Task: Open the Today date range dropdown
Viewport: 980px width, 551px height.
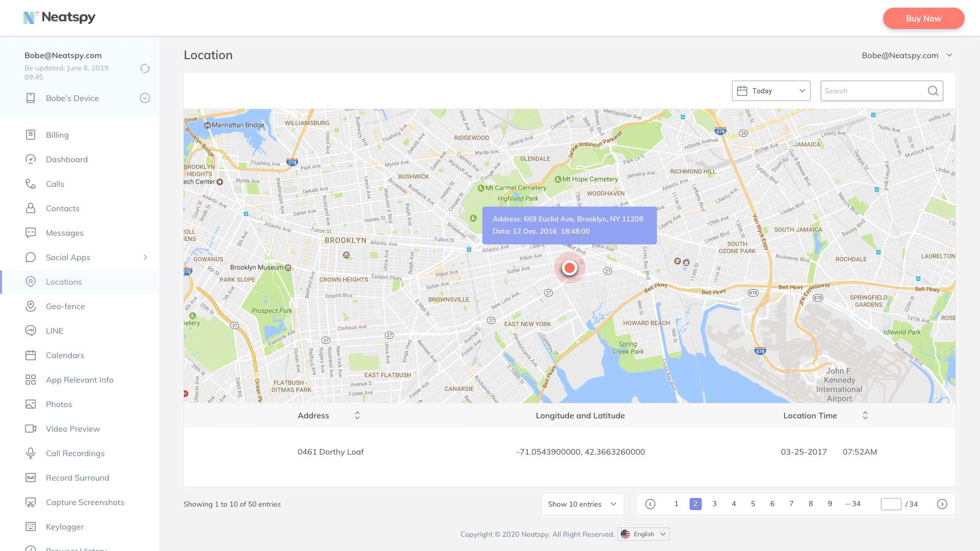Action: [771, 91]
